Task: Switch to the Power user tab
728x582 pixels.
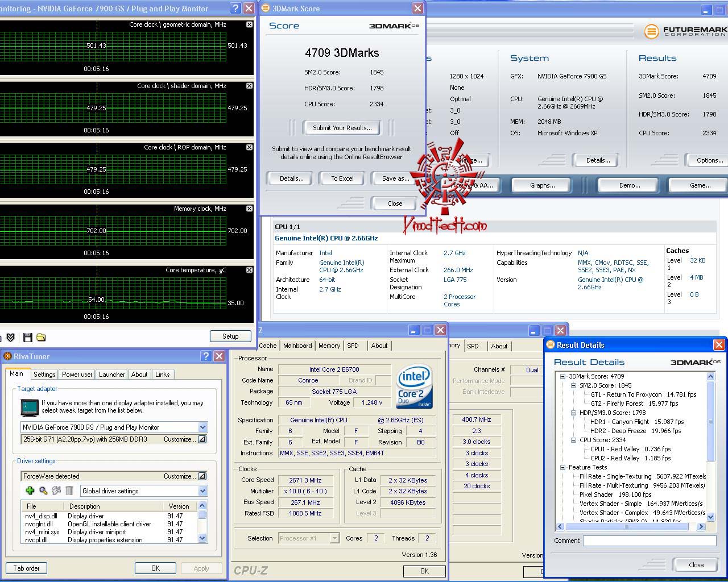Action: pos(77,375)
